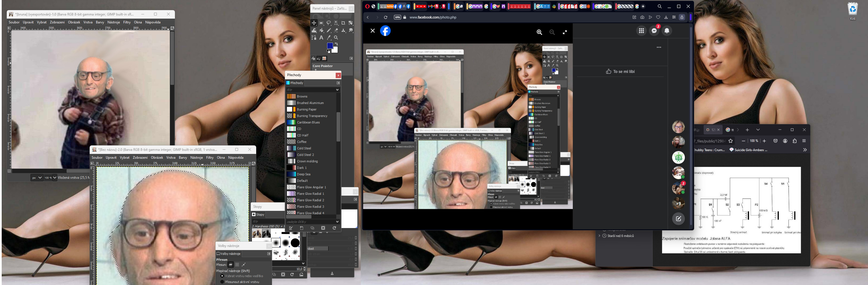Close the Facebook photo viewer with X
This screenshot has height=285, width=868.
click(x=372, y=31)
